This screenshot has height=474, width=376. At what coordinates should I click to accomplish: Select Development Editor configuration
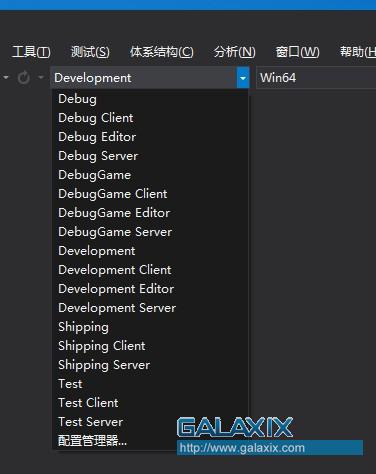tap(150, 289)
